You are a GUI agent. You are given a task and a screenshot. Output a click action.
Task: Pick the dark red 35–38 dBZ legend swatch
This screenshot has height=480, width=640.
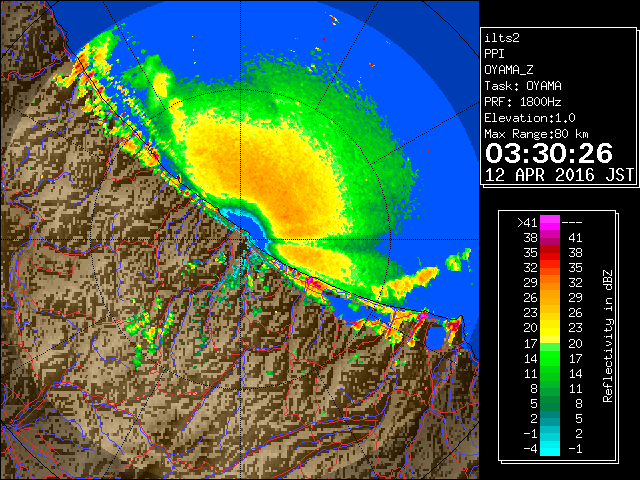pyautogui.click(x=549, y=253)
